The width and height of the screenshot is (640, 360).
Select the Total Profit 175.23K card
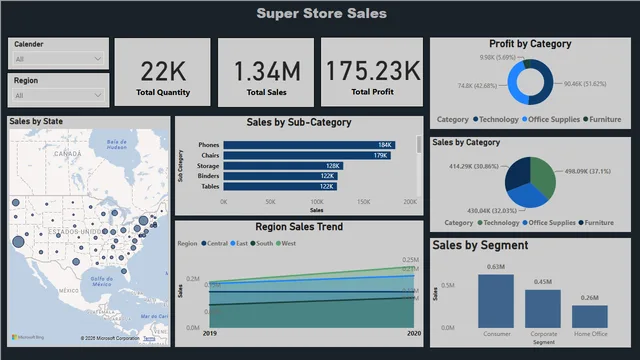[x=372, y=72]
